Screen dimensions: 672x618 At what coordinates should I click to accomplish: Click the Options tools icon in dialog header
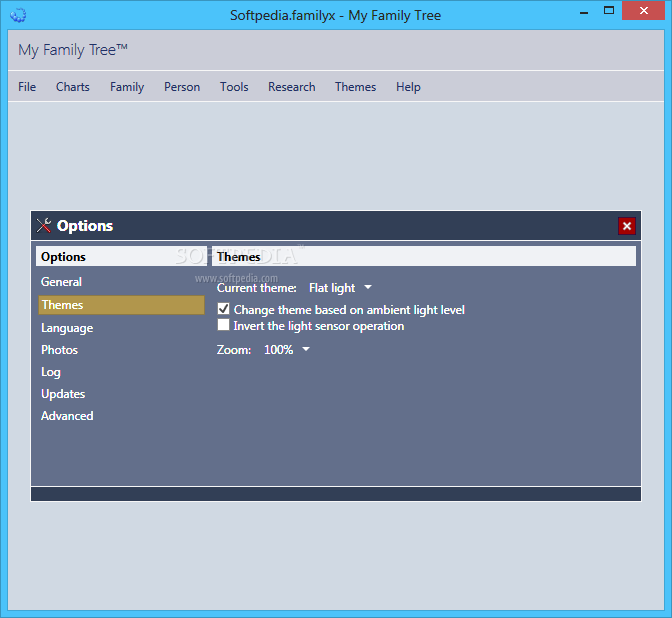[x=44, y=225]
